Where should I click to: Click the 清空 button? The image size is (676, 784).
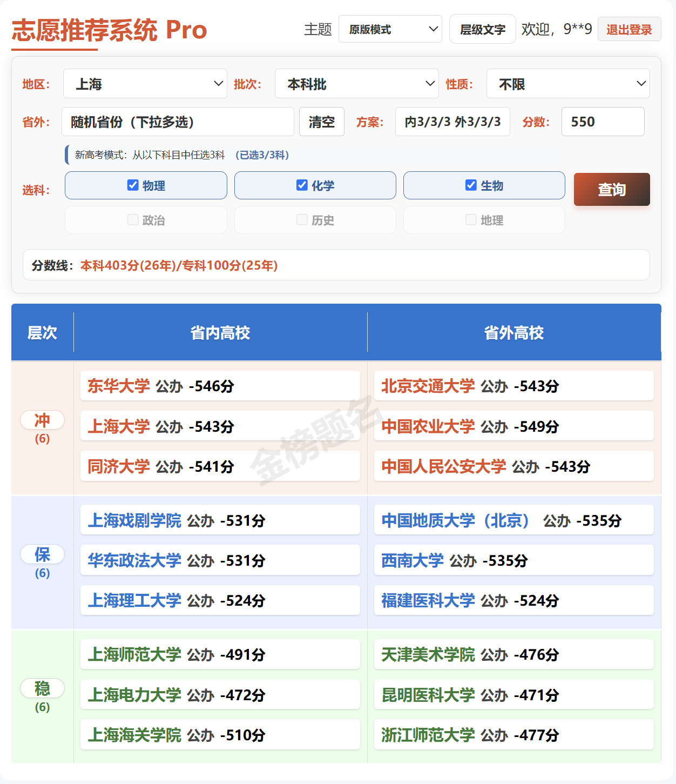click(322, 122)
